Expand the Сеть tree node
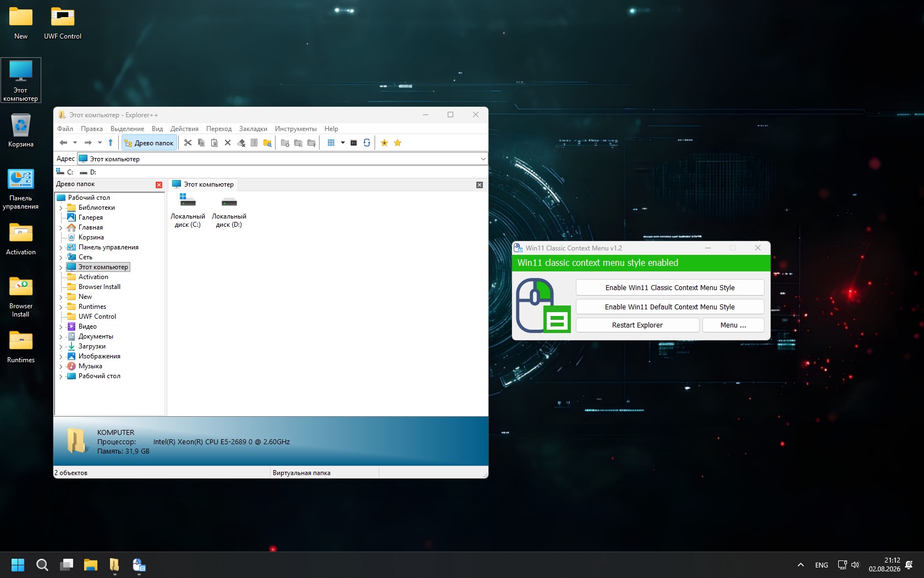Viewport: 924px width, 578px height. pyautogui.click(x=61, y=258)
